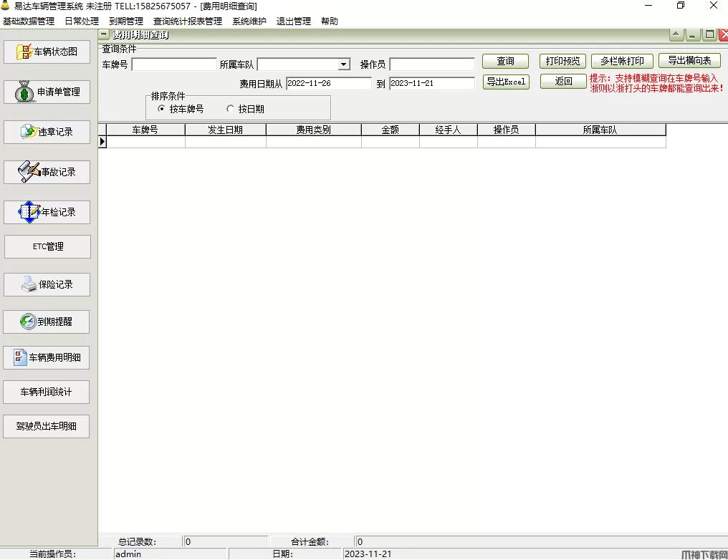Screen dimensions: 728x560
Task: Click the 费用日期从 start date field
Action: (x=329, y=84)
